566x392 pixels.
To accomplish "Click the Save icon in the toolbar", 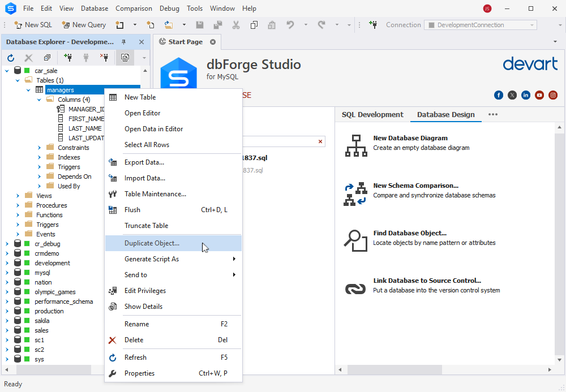I will (x=199, y=25).
